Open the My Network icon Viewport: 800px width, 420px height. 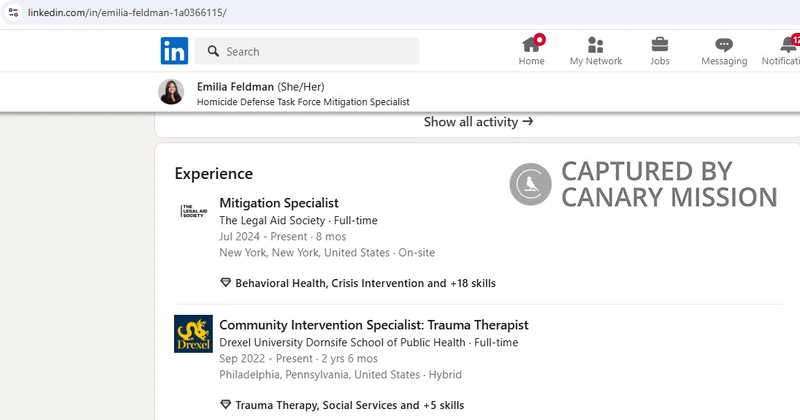pos(595,45)
